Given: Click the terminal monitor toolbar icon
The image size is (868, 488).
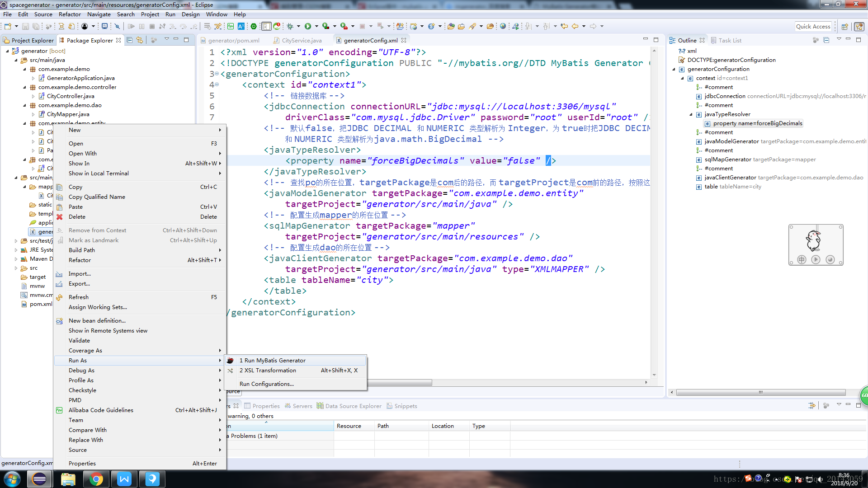Looking at the screenshot, I should click(x=104, y=26).
